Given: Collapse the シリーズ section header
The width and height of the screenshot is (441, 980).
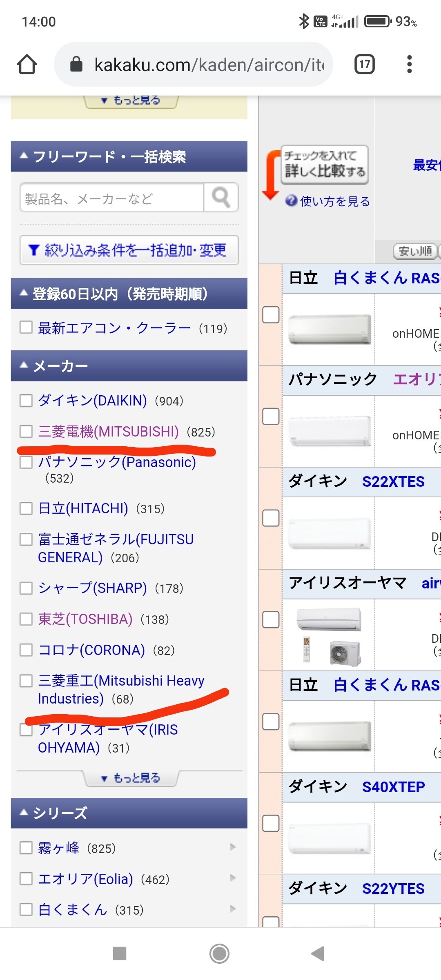Looking at the screenshot, I should (x=129, y=813).
